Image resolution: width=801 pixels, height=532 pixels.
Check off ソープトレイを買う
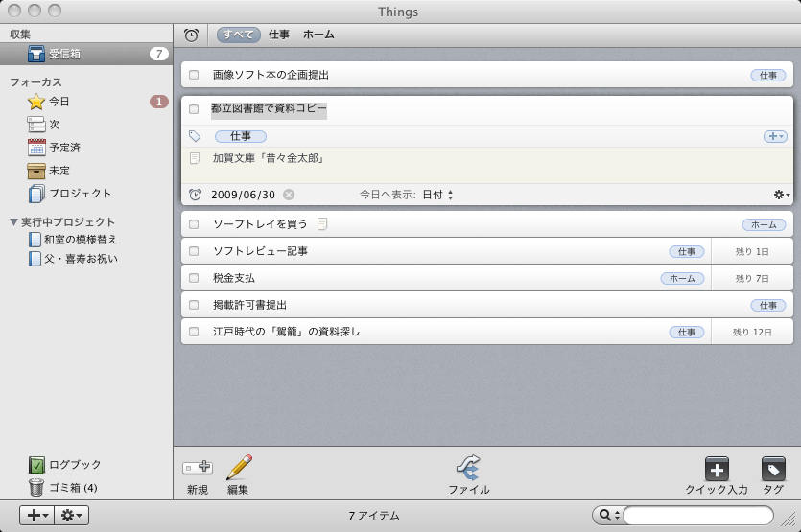(x=194, y=224)
